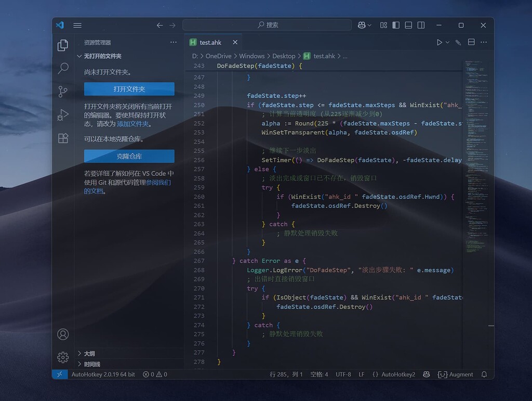Click the 空格: 4 indentation setting
Image resolution: width=532 pixels, height=401 pixels.
pyautogui.click(x=319, y=374)
